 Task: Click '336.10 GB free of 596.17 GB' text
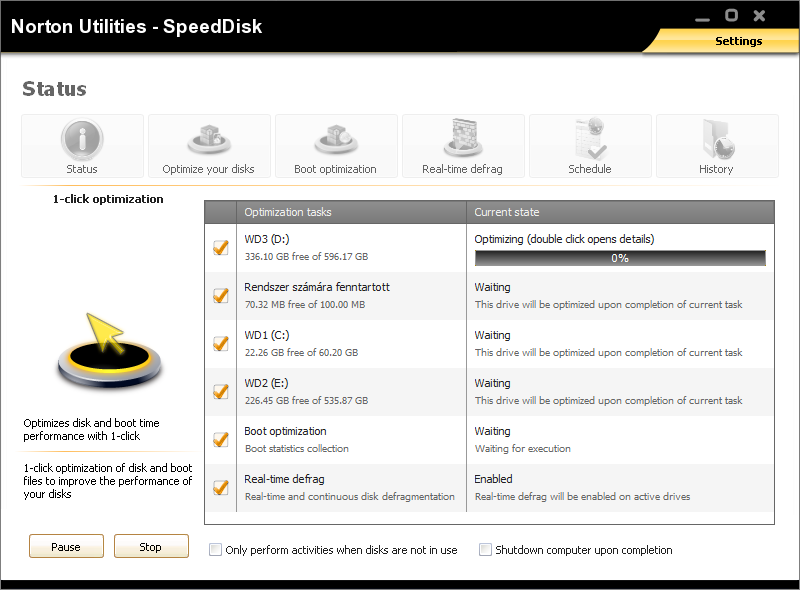point(306,256)
